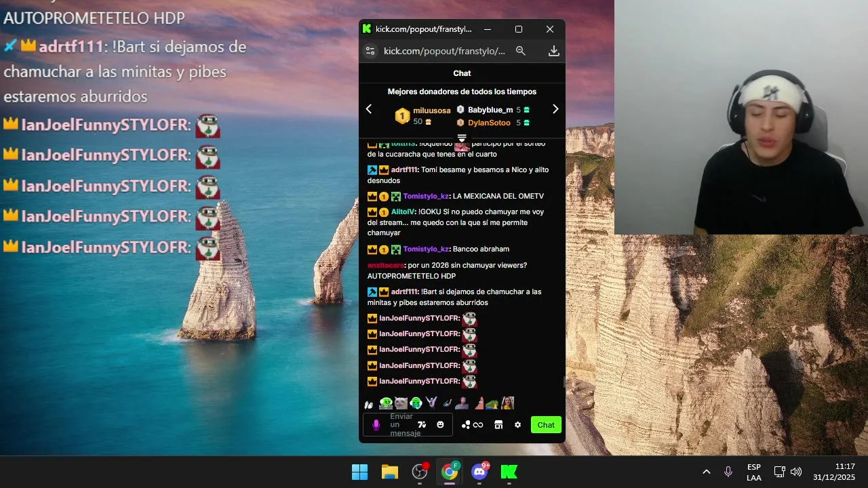Open miluusosa's donor profile

click(432, 110)
